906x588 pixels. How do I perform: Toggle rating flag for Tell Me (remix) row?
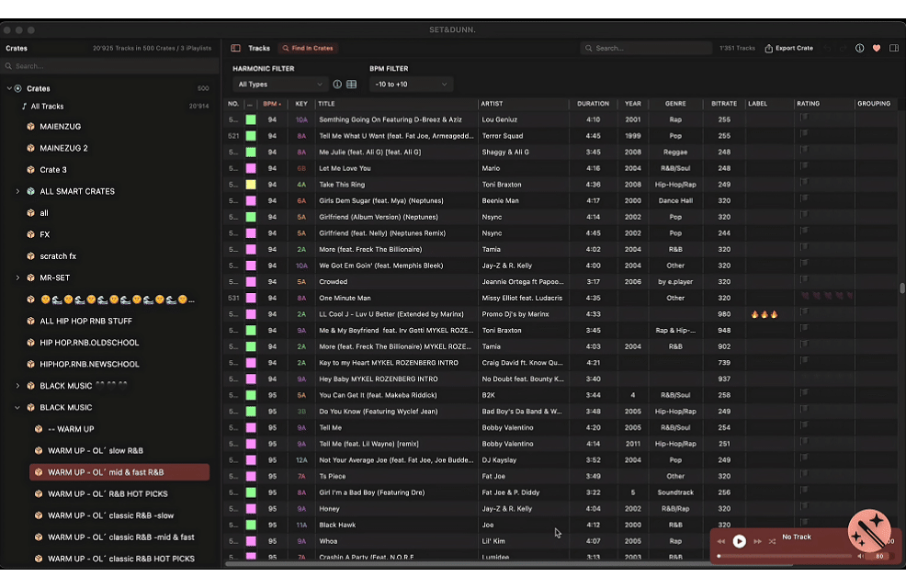804,442
